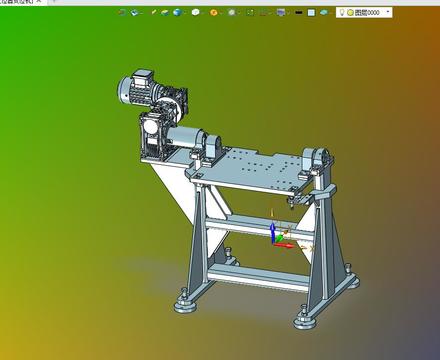Select the electric motor on the model
This screenshot has width=440, height=360.
pyautogui.click(x=135, y=88)
